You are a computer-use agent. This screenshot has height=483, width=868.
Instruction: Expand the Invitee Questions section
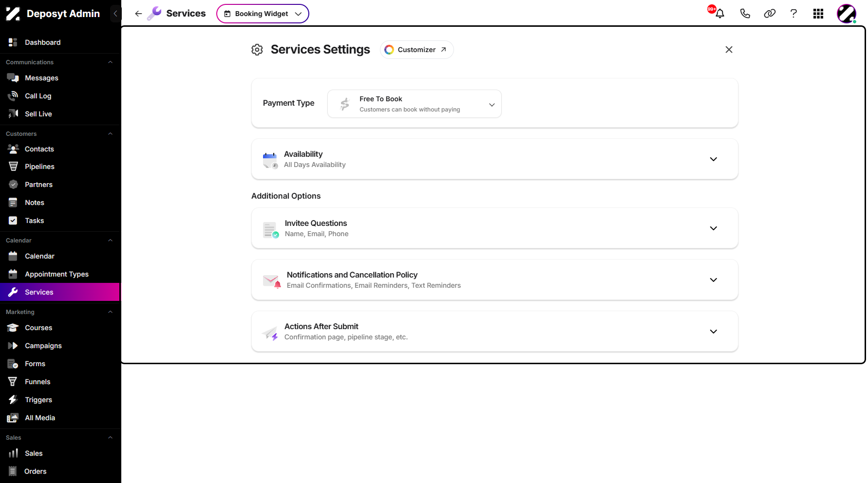click(714, 228)
